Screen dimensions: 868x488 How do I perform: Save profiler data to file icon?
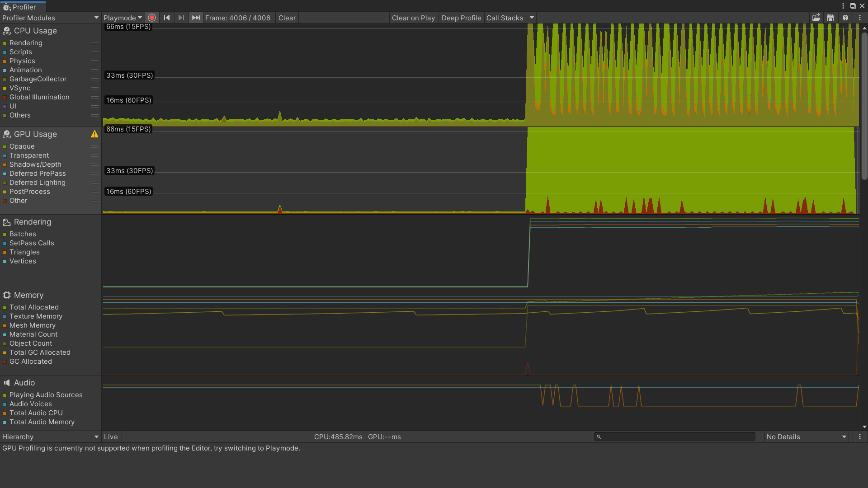[830, 18]
